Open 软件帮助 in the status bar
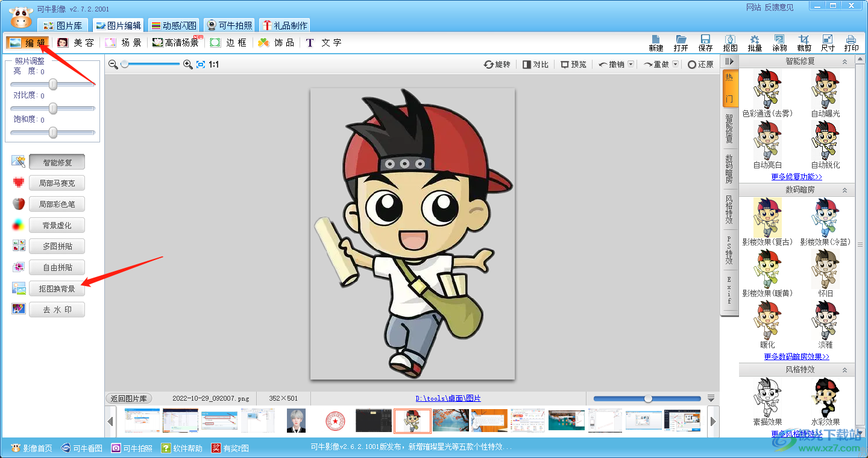 pyautogui.click(x=182, y=448)
